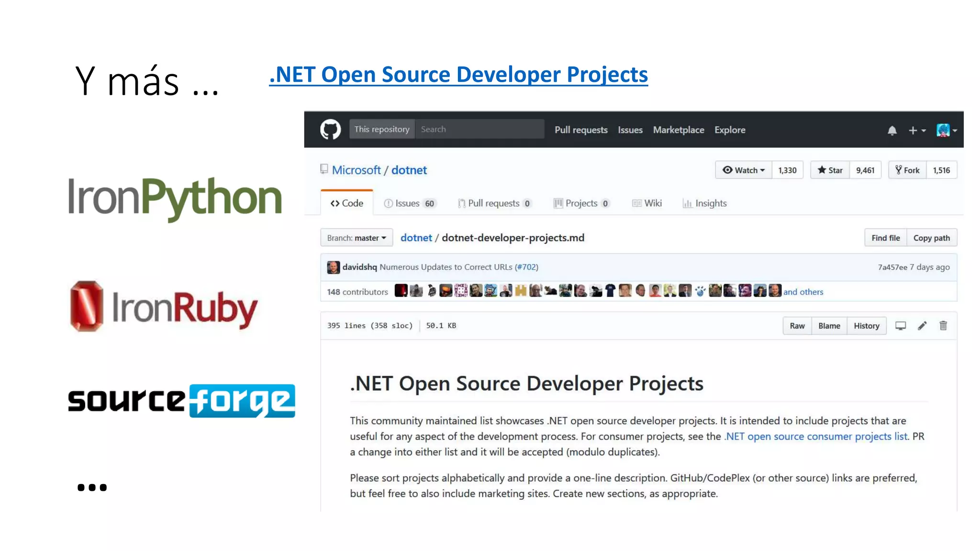This screenshot has width=980, height=551.
Task: Fork the dotnet repository
Action: 908,170
